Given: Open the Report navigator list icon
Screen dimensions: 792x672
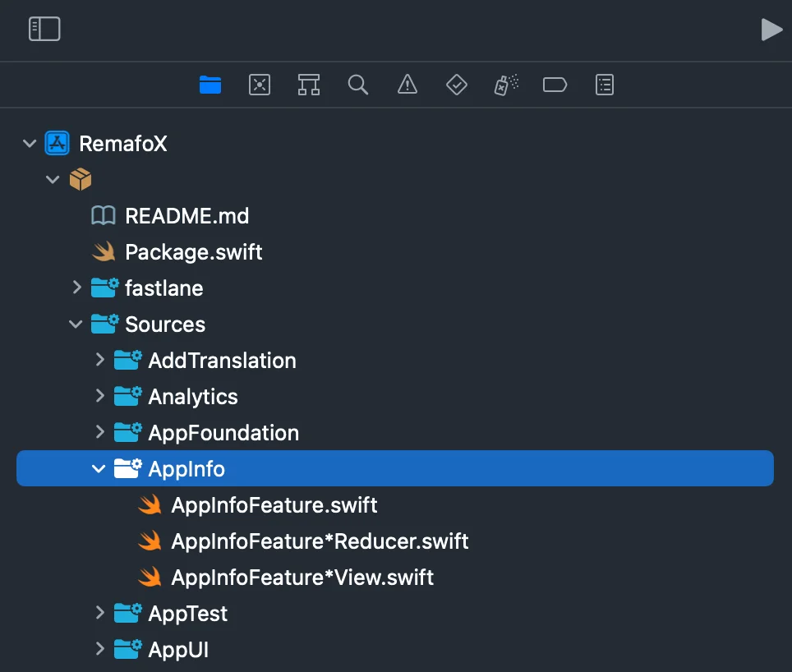Looking at the screenshot, I should coord(605,85).
